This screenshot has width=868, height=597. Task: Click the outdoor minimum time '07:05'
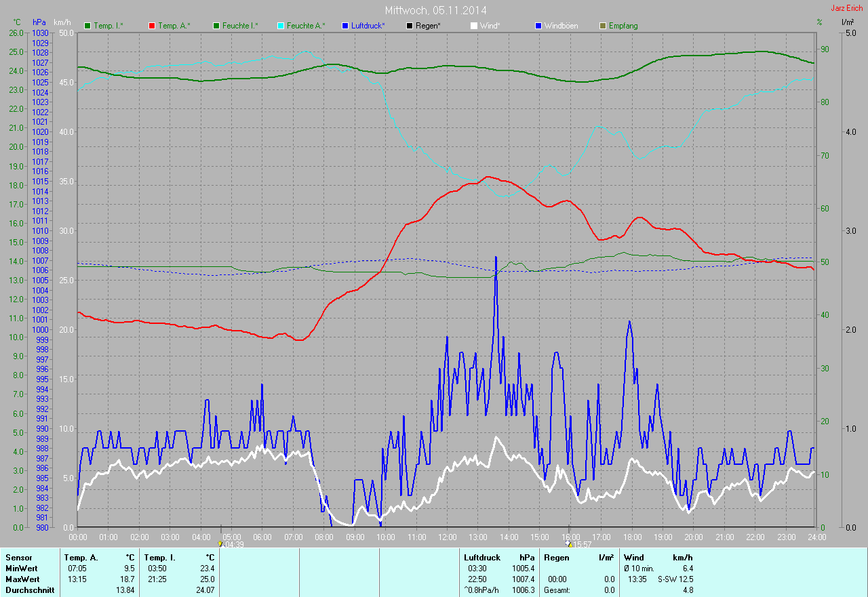coord(78,569)
